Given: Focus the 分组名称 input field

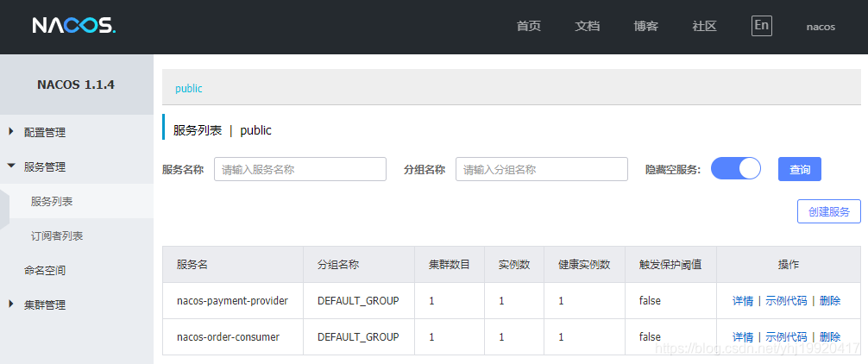Looking at the screenshot, I should [x=541, y=169].
